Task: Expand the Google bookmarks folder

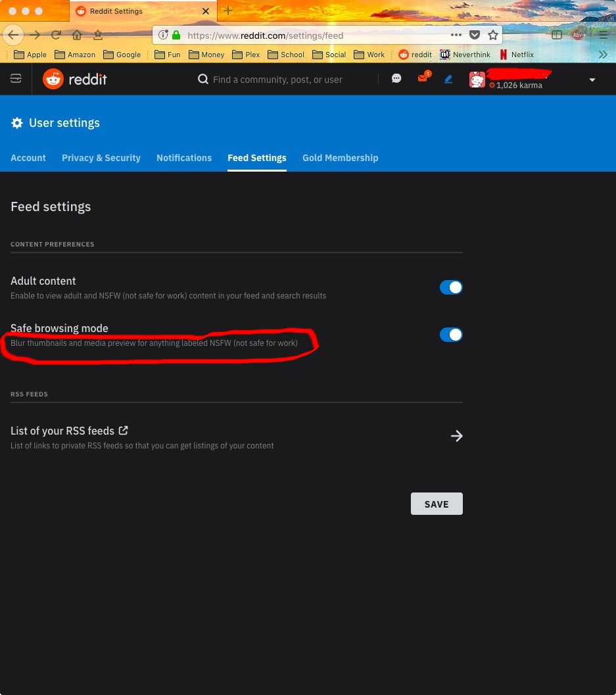Action: (x=122, y=55)
